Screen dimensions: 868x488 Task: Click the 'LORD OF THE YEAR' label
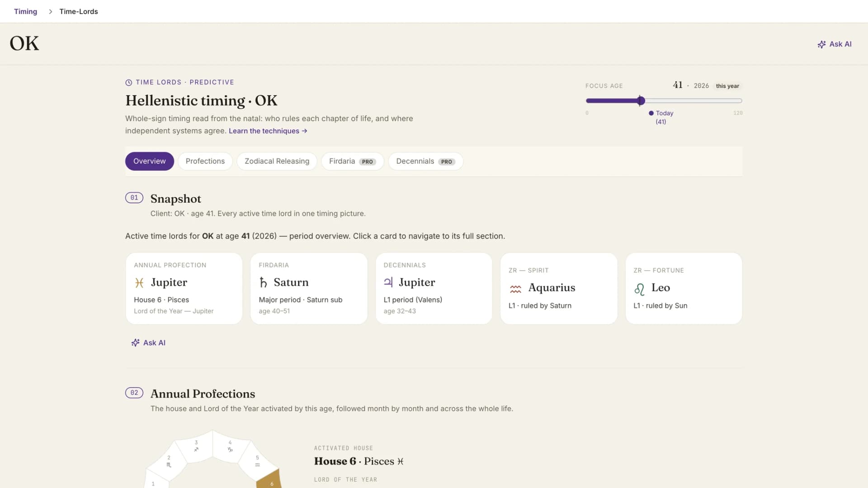[345, 480]
